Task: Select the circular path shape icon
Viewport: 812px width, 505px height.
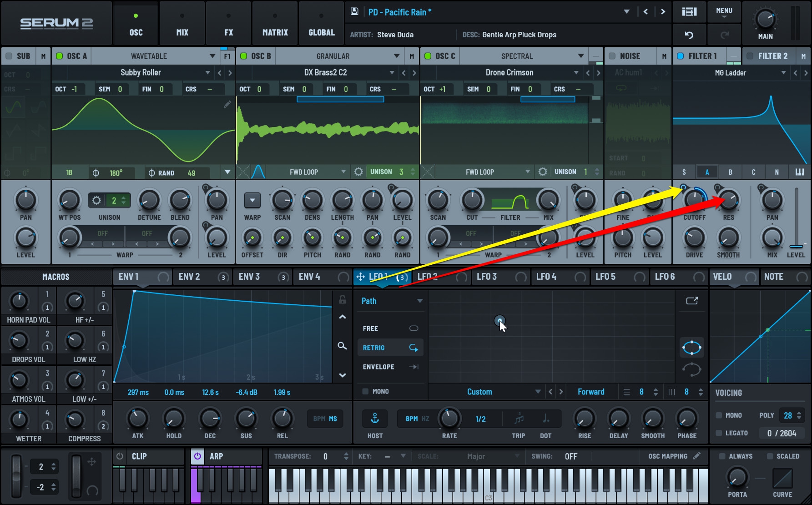Action: point(692,348)
